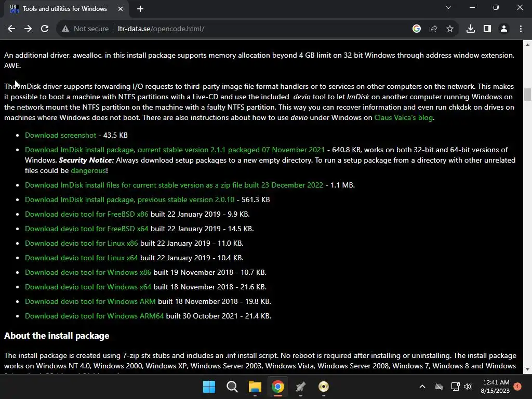Download devio tool for Linux x64

pos(82,258)
